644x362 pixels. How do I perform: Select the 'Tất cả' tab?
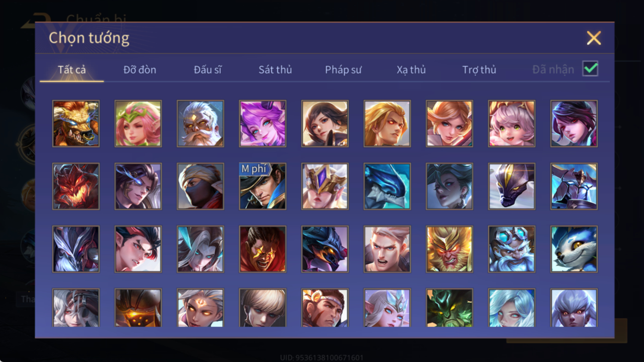(72, 70)
